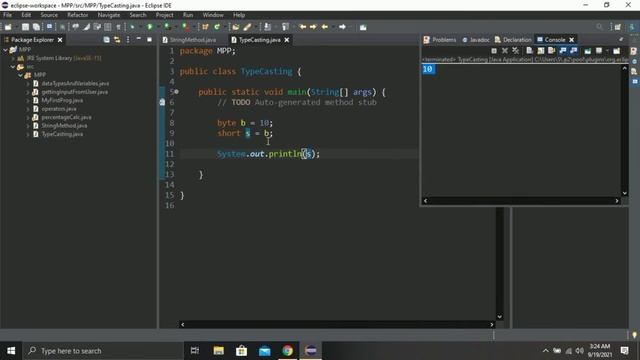Switch to the Declaration tab
The height and width of the screenshot is (360, 640).
click(513, 40)
